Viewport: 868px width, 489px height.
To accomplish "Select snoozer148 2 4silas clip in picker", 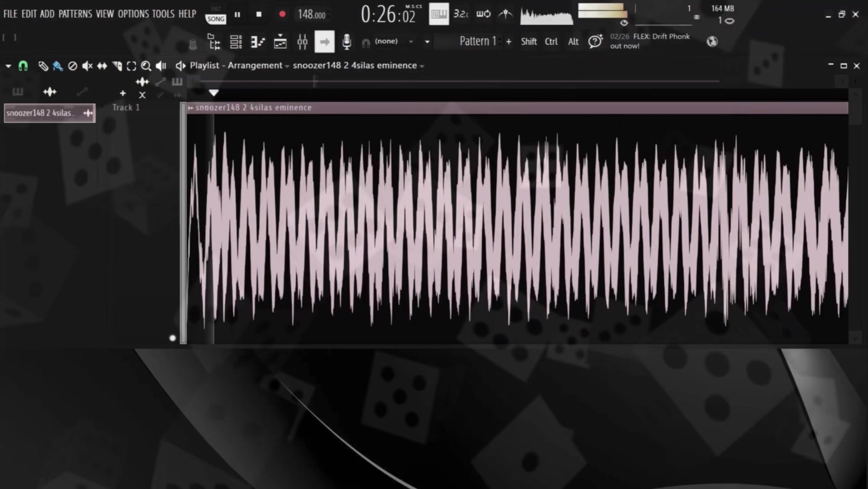I will pos(50,113).
